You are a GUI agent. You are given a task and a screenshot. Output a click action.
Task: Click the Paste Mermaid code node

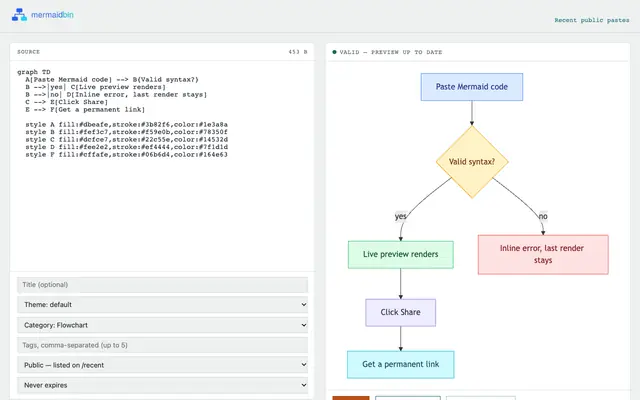(472, 87)
